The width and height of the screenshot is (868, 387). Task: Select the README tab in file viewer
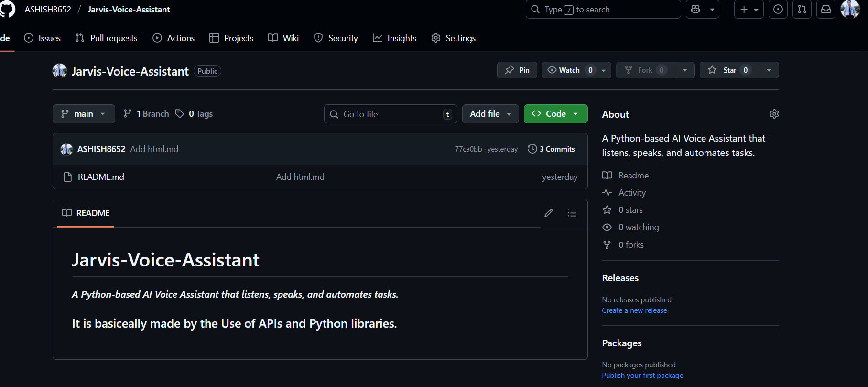[x=86, y=213]
